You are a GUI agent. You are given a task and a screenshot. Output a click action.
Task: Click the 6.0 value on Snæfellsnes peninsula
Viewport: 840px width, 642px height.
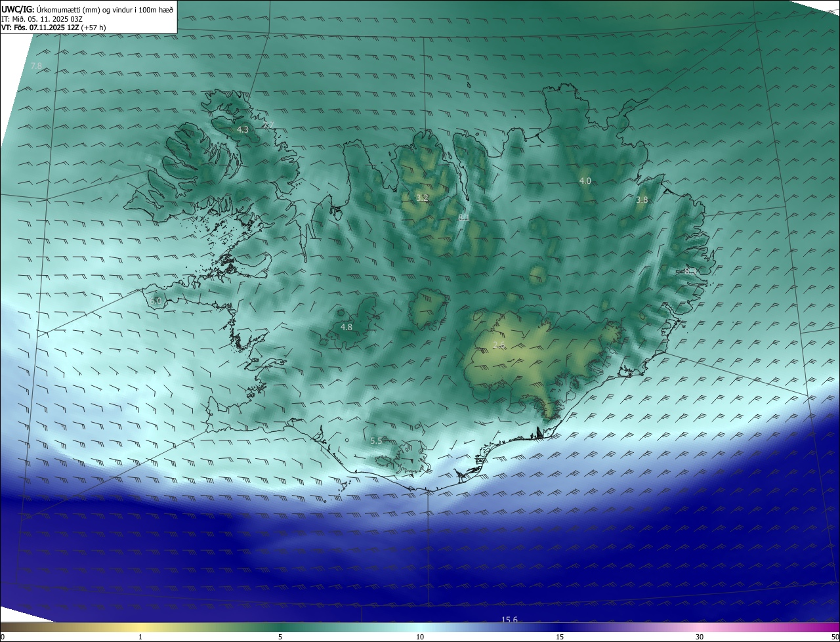[156, 301]
